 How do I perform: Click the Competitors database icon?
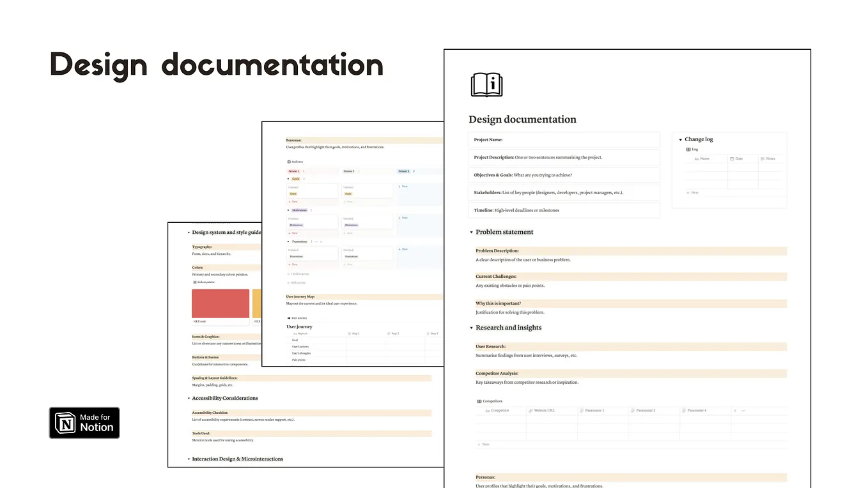[479, 400]
